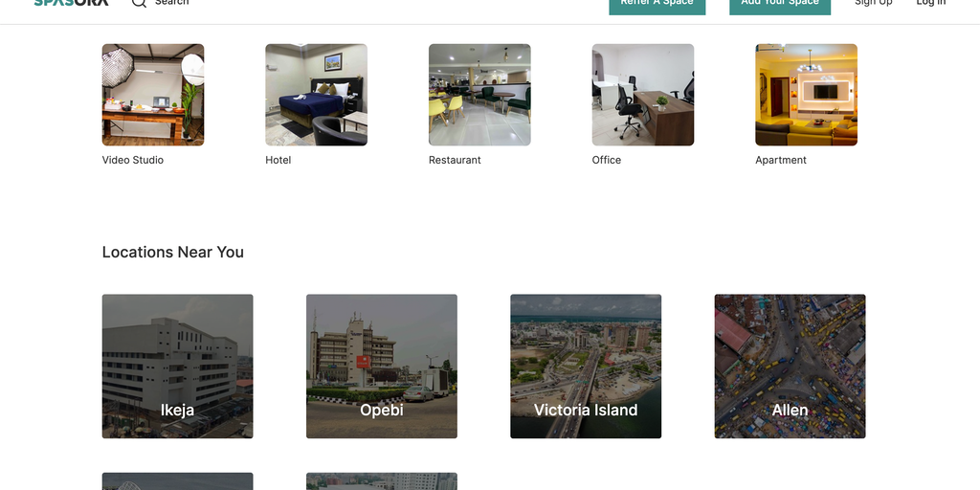Pick the Office category image
The width and height of the screenshot is (980, 490).
643,95
